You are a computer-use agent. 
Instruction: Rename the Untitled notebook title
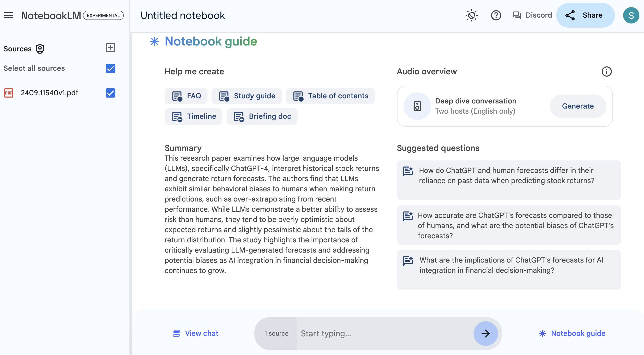click(x=183, y=16)
